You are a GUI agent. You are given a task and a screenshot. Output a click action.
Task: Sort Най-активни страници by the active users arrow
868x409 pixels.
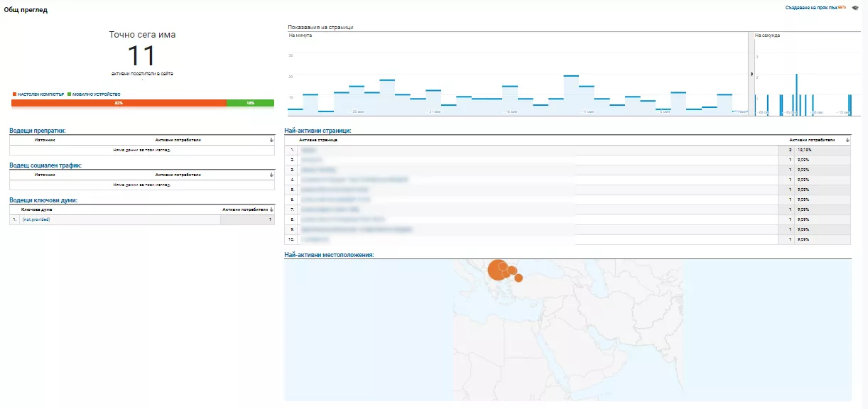pos(847,140)
